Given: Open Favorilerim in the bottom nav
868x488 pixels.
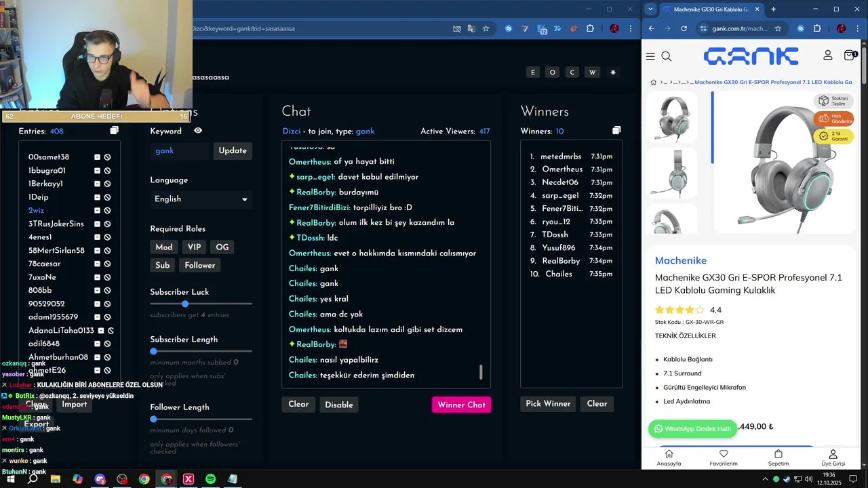Looking at the screenshot, I should click(x=724, y=458).
